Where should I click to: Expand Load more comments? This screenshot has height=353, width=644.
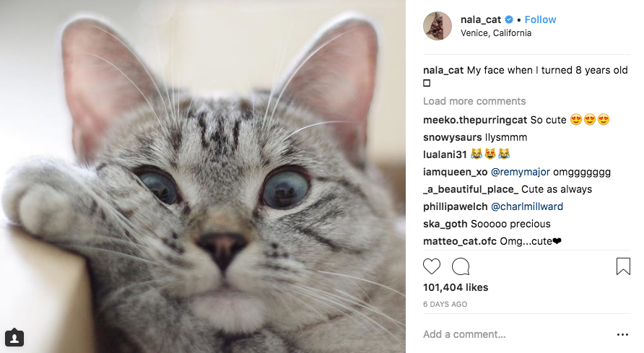(x=474, y=101)
